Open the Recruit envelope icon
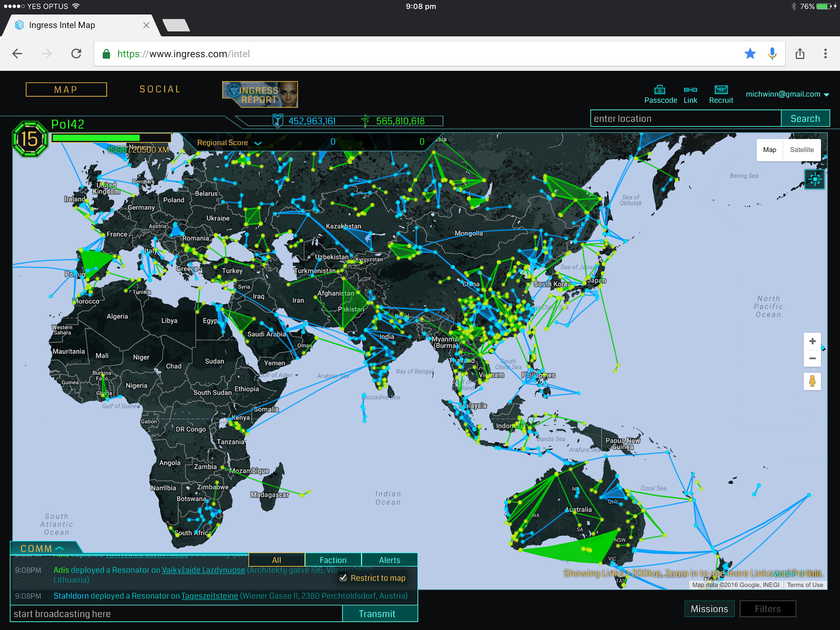 tap(720, 90)
